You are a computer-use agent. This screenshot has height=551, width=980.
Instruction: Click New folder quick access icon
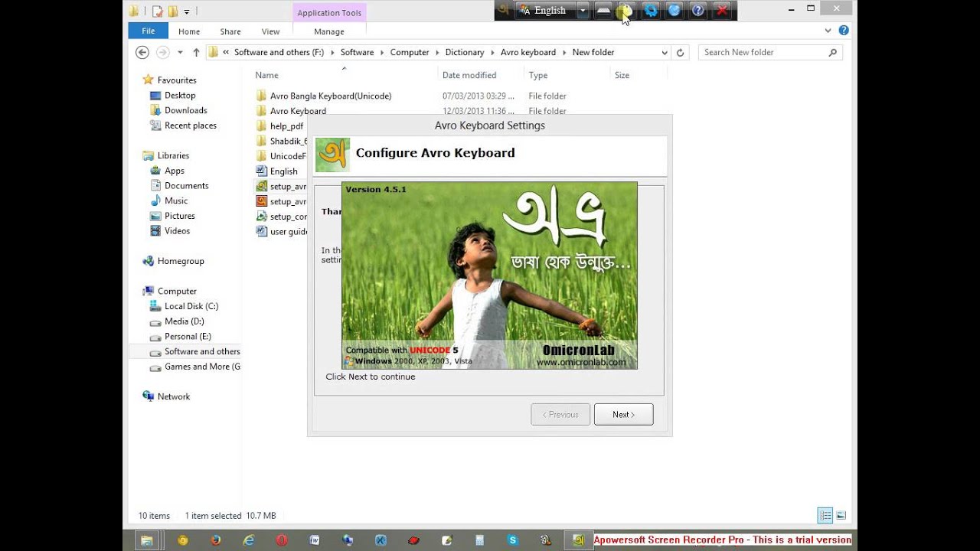[173, 11]
